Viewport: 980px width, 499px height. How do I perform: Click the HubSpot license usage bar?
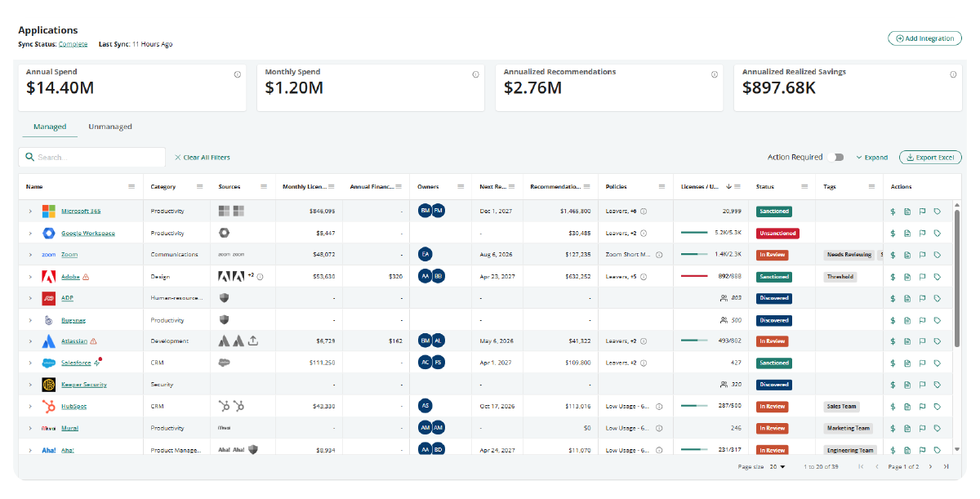tap(694, 406)
